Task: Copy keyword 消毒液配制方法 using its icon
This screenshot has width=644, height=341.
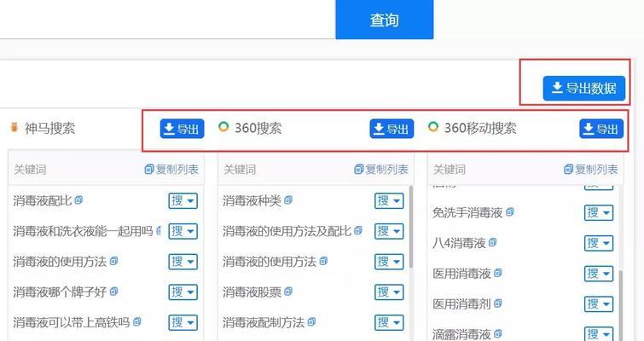Action: 312,322
